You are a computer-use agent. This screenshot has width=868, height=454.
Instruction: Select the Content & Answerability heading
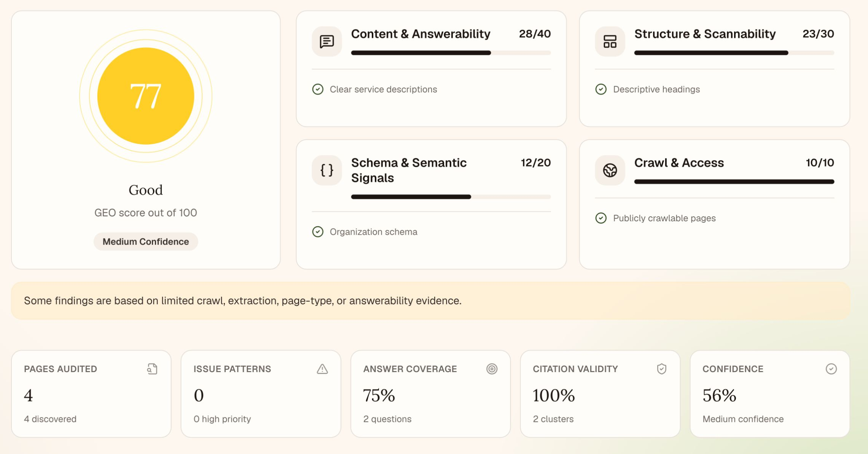[420, 34]
